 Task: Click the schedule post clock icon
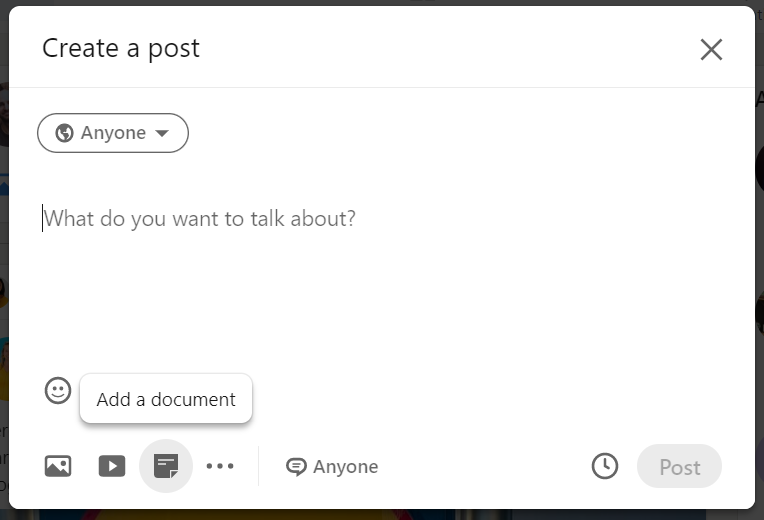click(605, 466)
